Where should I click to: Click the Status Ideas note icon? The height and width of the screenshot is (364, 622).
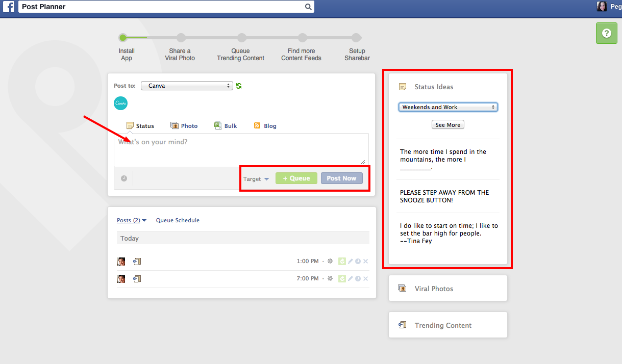point(403,87)
